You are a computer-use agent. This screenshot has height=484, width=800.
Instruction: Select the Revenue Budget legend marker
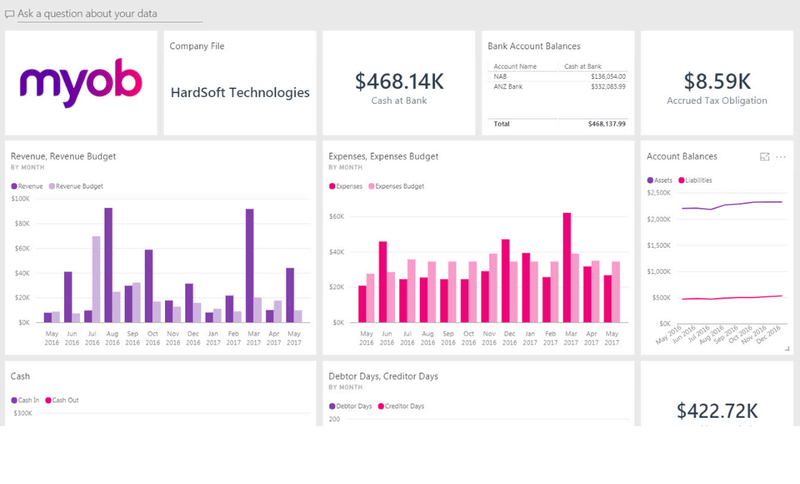(51, 186)
